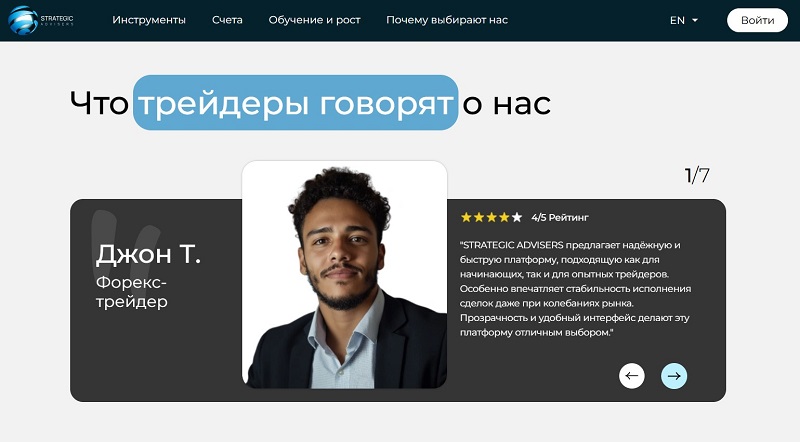Image resolution: width=800 pixels, height=442 pixels.
Task: Click the highlighted трейдеры говорят heading
Action: pyautogui.click(x=295, y=103)
